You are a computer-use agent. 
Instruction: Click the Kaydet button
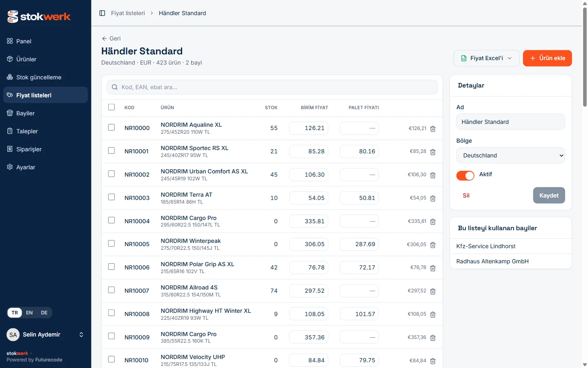(x=549, y=195)
